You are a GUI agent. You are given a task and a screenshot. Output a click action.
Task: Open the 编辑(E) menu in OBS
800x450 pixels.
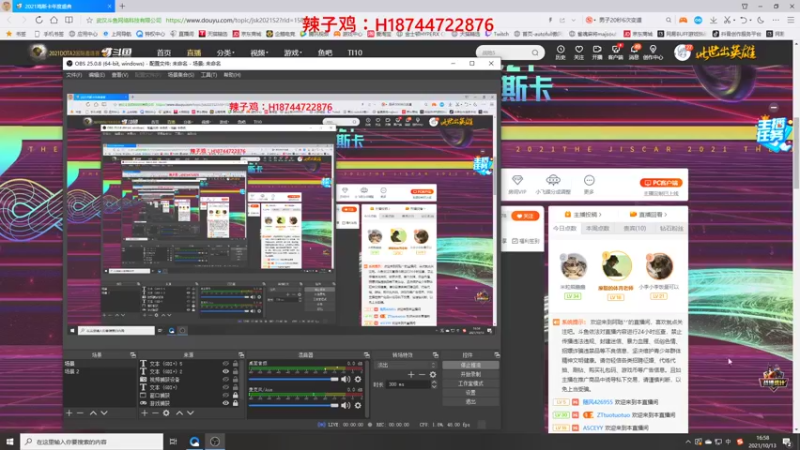click(96, 75)
